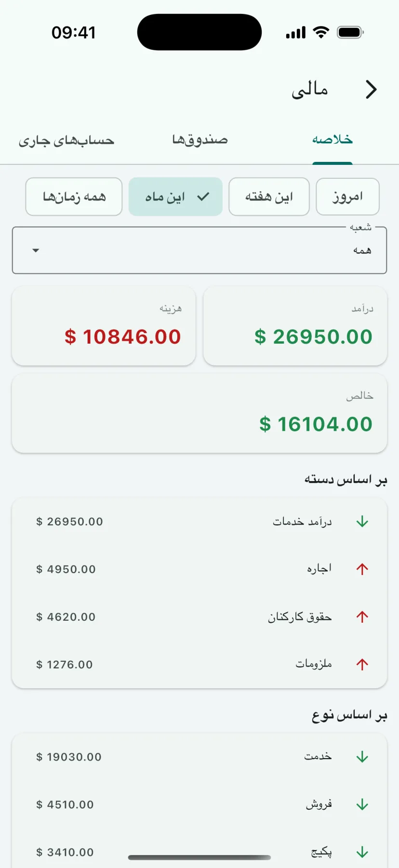Click the dropdown arrow in شعبه field

[x=36, y=250]
